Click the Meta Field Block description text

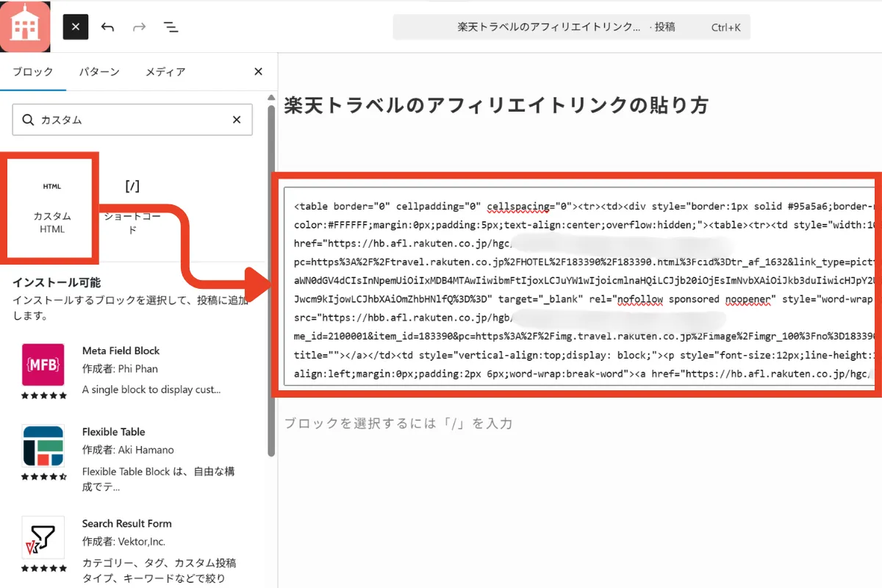coord(151,390)
